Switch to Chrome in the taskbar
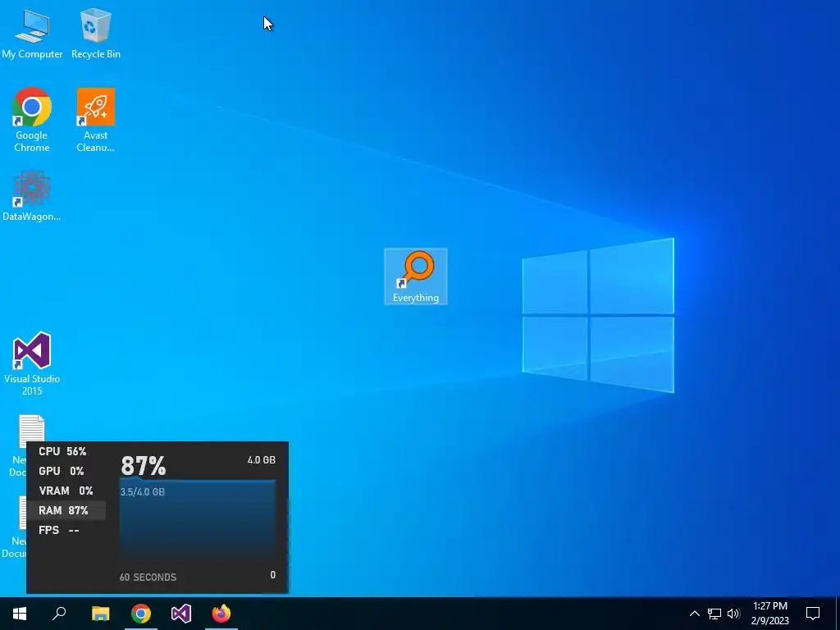Viewport: 840px width, 630px height. coord(141,614)
